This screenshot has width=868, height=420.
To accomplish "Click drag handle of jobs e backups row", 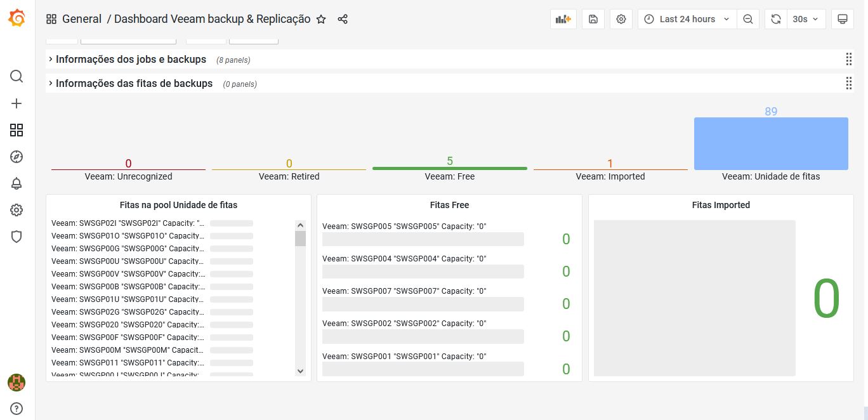I will click(x=848, y=59).
